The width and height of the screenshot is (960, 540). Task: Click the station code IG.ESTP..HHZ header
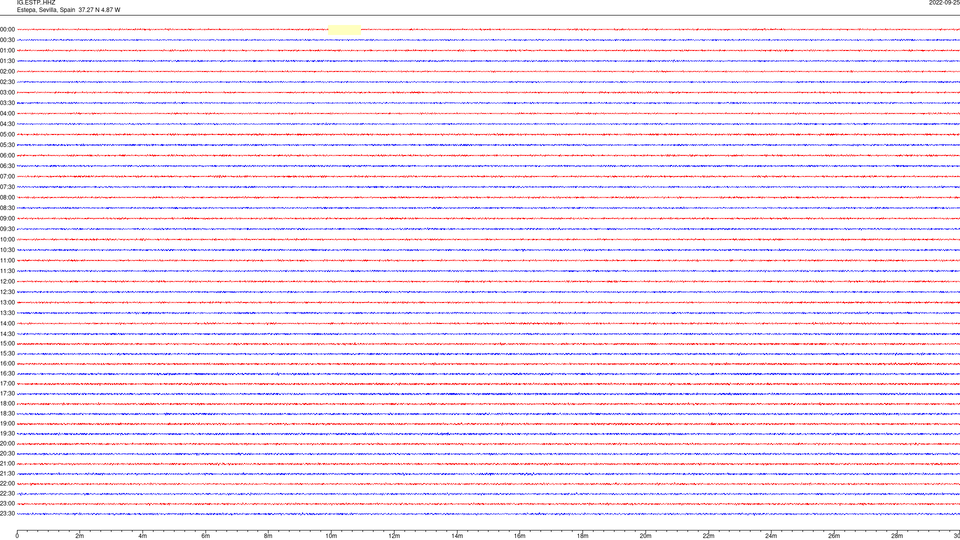[36, 3]
